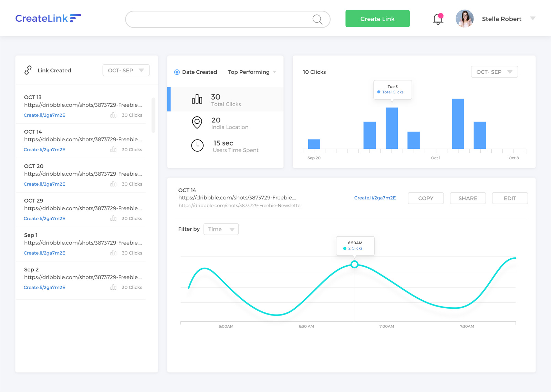Select the Date Created radio button
This screenshot has height=392, width=551.
click(x=177, y=72)
